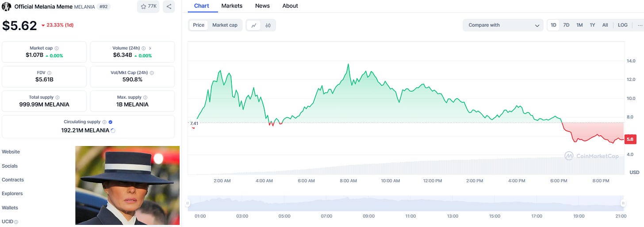Switch to line chart view icon

(x=254, y=25)
